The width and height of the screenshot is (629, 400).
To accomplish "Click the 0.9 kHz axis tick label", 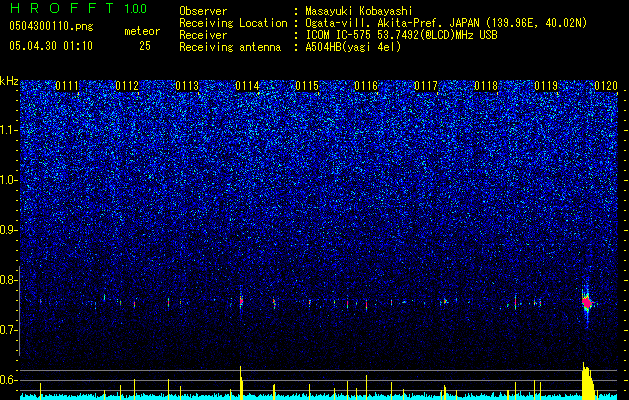I will pyautogui.click(x=8, y=230).
